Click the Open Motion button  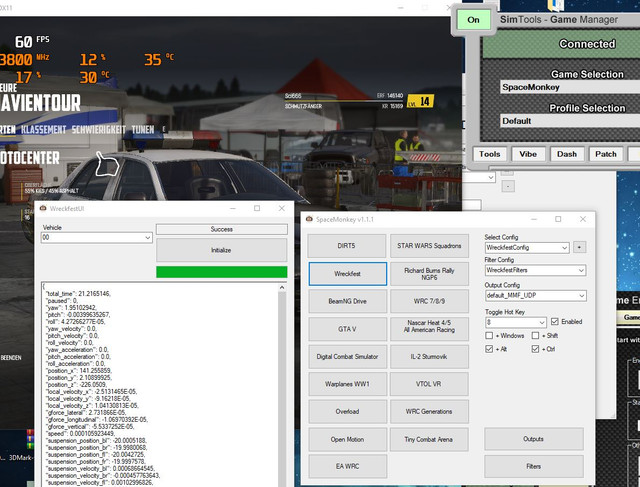[x=347, y=439]
